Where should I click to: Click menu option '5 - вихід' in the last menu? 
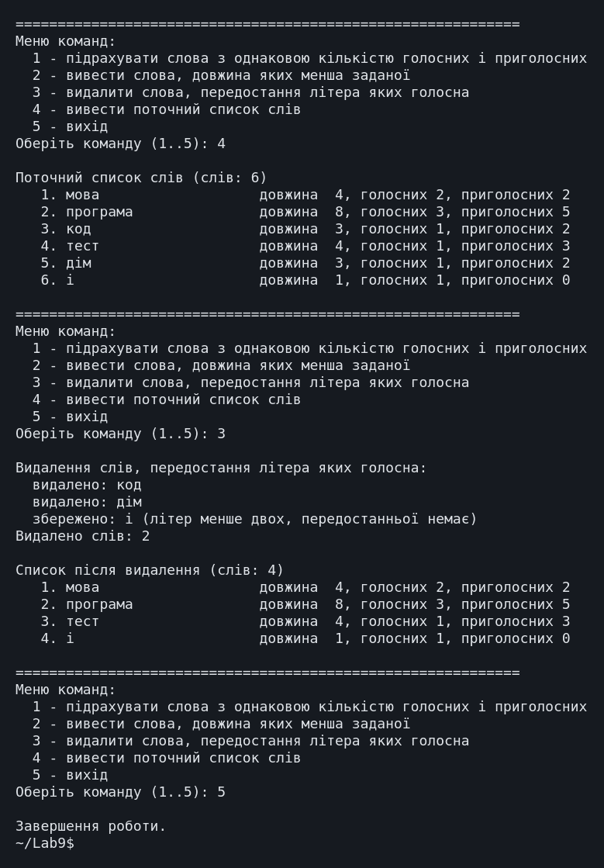[x=70, y=774]
